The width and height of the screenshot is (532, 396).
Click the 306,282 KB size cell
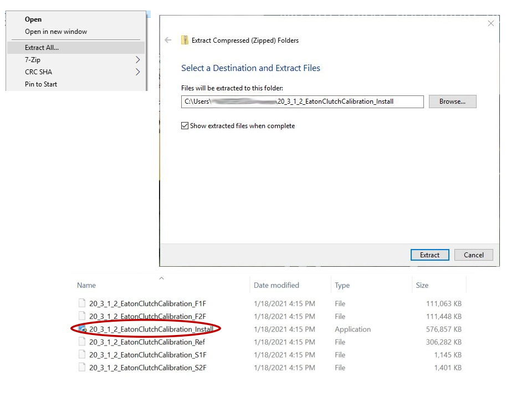(x=444, y=342)
